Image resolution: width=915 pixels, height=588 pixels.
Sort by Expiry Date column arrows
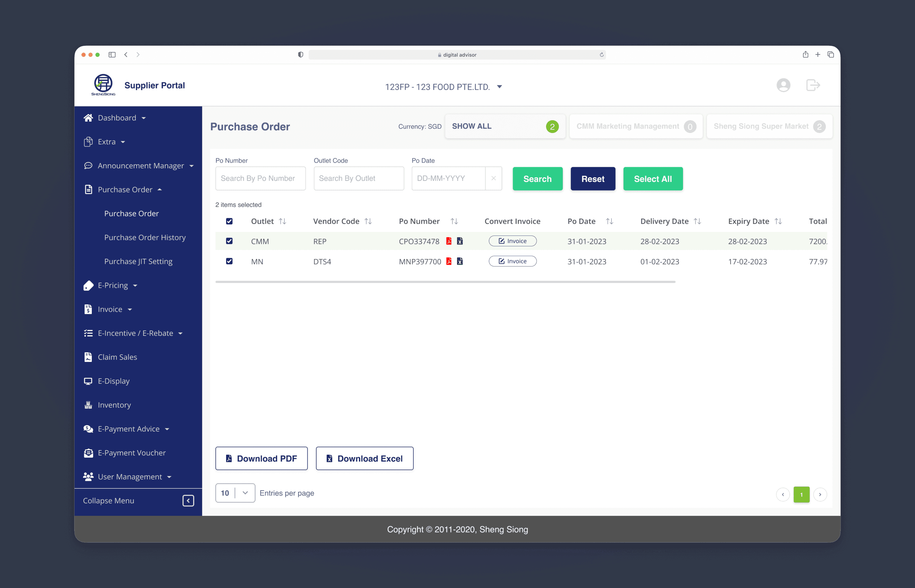(x=778, y=221)
